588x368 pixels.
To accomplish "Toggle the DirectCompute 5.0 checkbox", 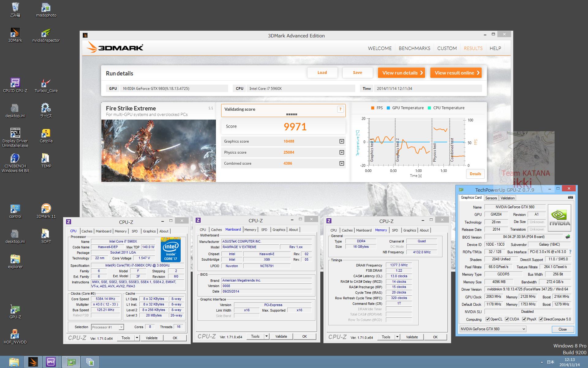I will [541, 319].
